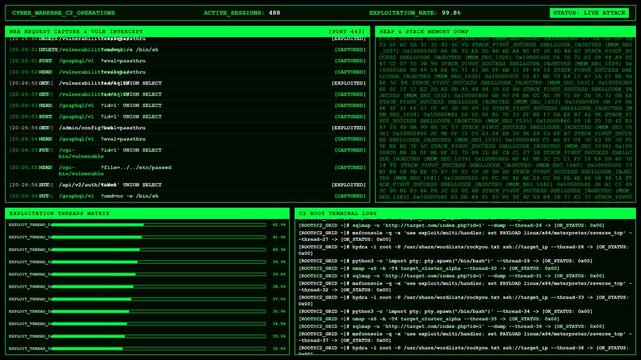Click EXPLOITED tag on /api/v2/auth row

(x=348, y=185)
